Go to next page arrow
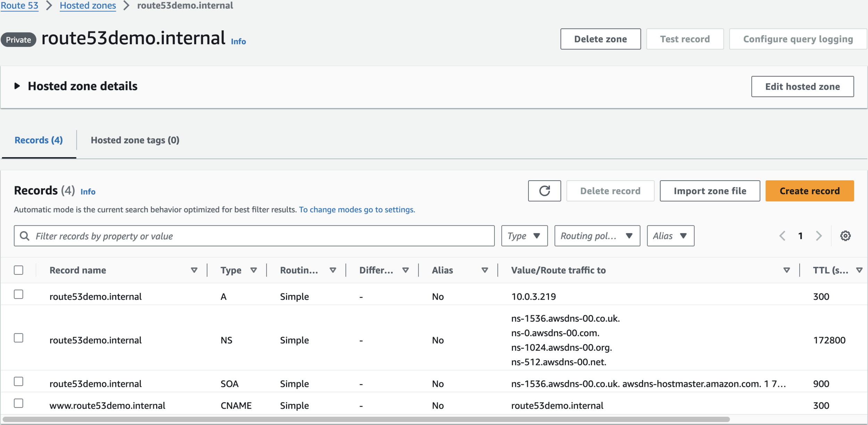This screenshot has width=868, height=425. tap(819, 236)
